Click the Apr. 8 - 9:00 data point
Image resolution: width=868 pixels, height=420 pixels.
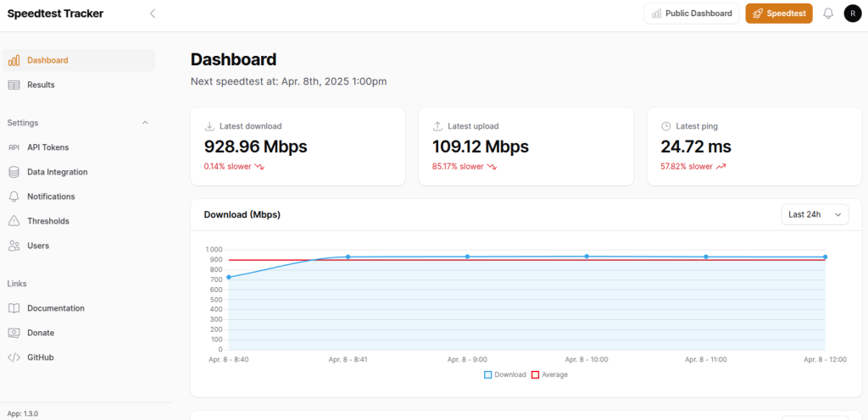(467, 257)
